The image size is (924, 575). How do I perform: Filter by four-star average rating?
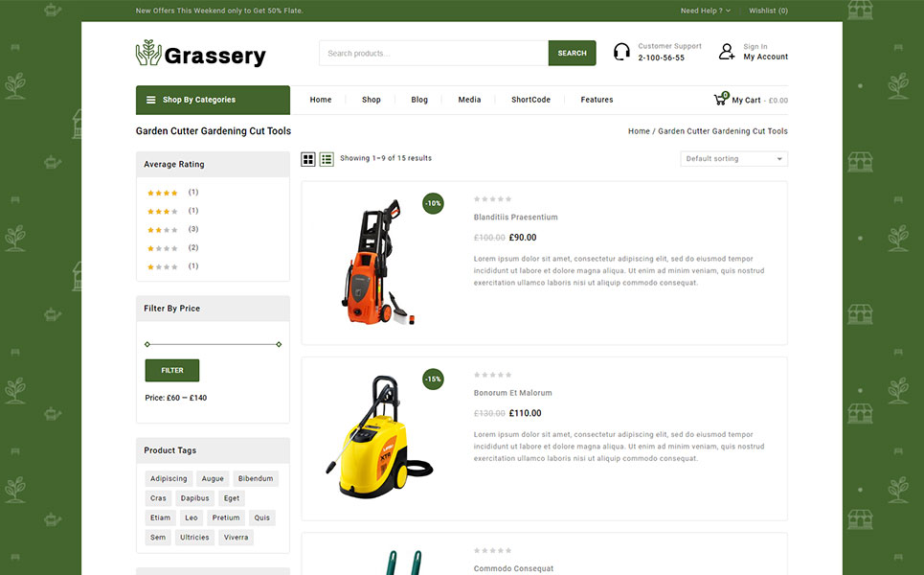[163, 193]
